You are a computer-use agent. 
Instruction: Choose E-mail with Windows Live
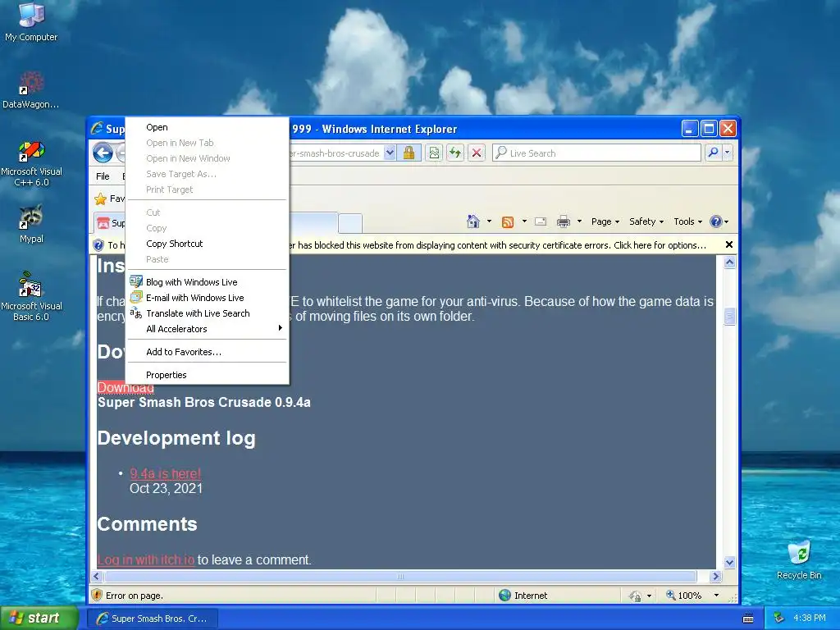(208, 298)
